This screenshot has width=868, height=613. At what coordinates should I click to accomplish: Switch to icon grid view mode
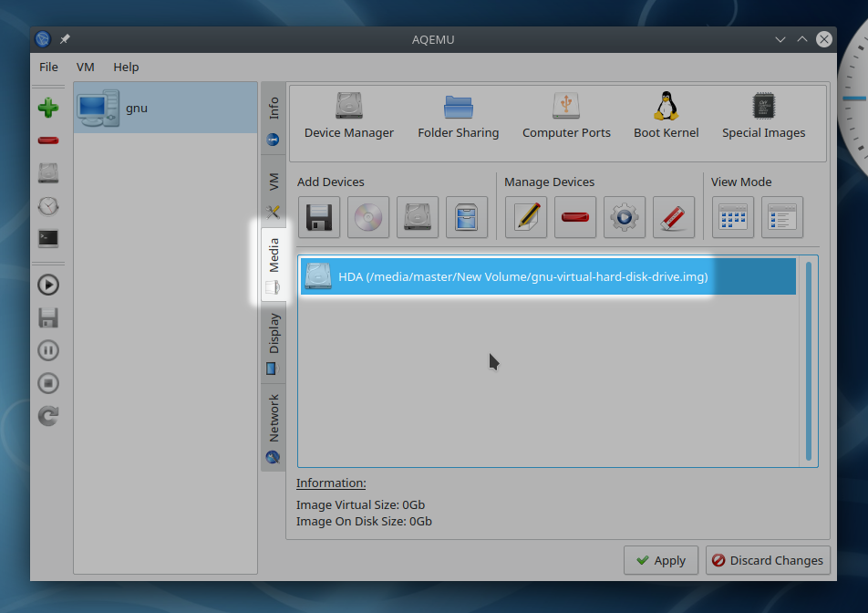[733, 217]
